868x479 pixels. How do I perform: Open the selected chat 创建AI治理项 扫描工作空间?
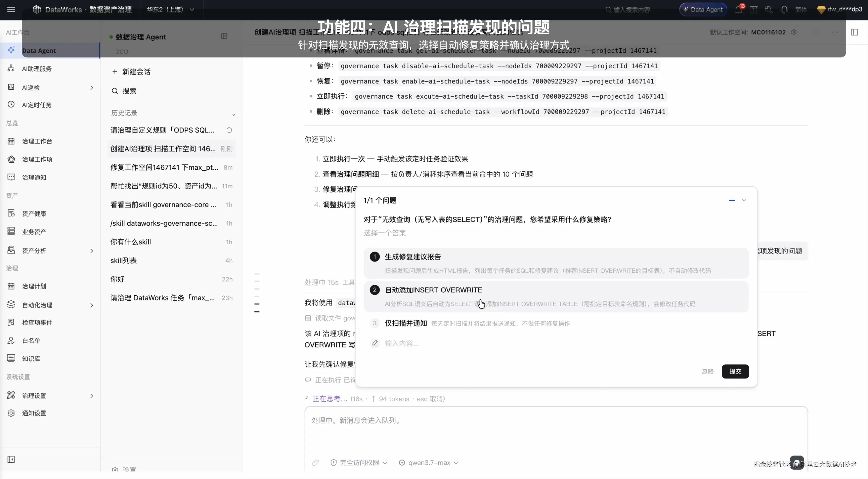tap(172, 149)
